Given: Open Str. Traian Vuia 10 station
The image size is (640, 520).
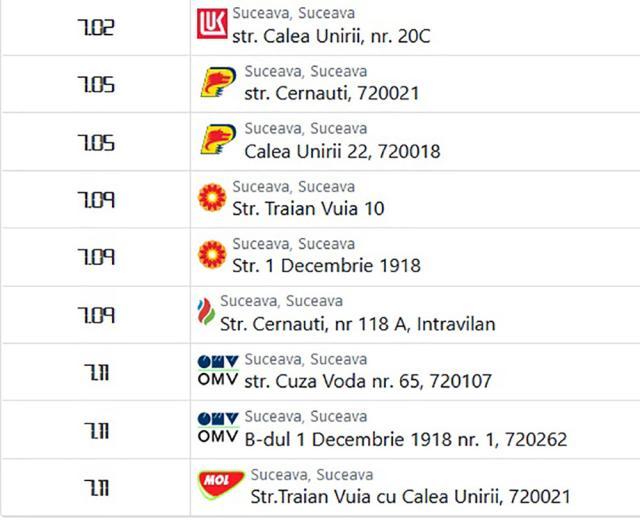Looking at the screenshot, I should 308,209.
